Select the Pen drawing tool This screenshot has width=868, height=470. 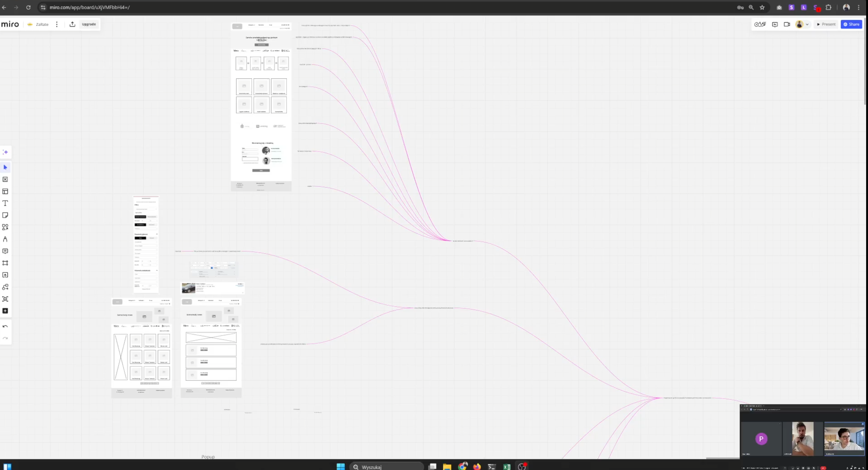pos(5,239)
